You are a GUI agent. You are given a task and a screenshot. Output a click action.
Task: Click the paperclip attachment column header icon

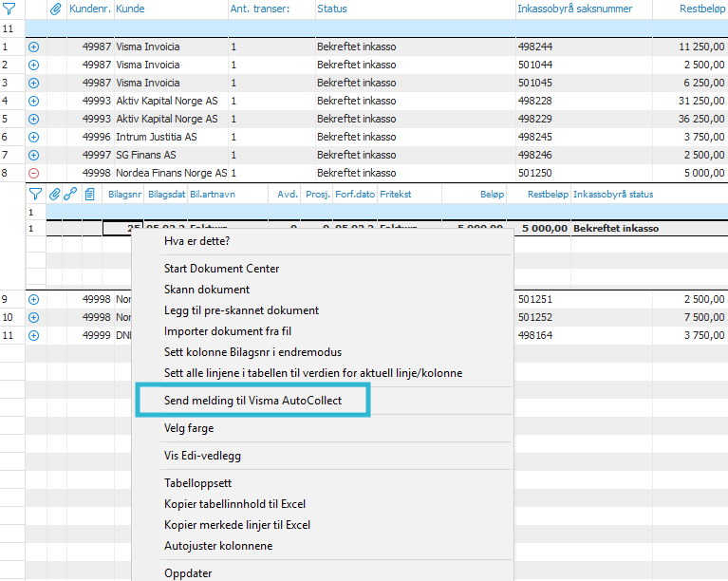coord(56,9)
